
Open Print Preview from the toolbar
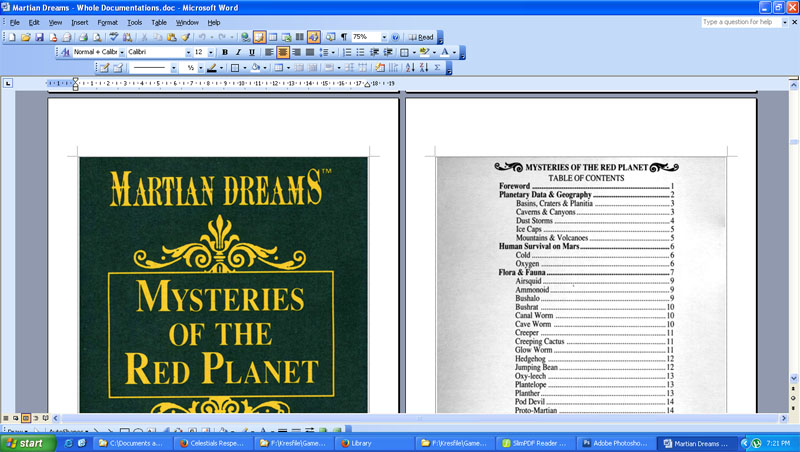click(x=96, y=37)
